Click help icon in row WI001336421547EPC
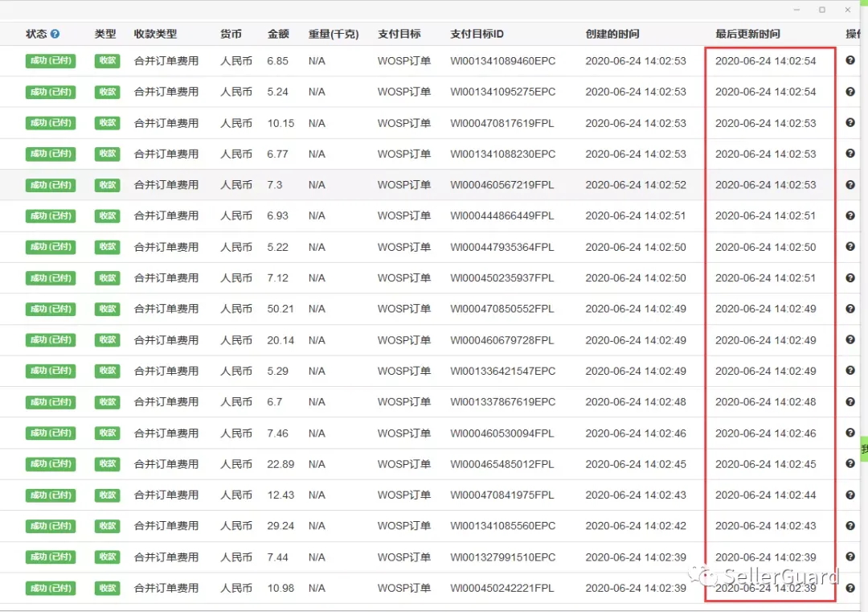The height and width of the screenshot is (612, 868). click(x=850, y=371)
